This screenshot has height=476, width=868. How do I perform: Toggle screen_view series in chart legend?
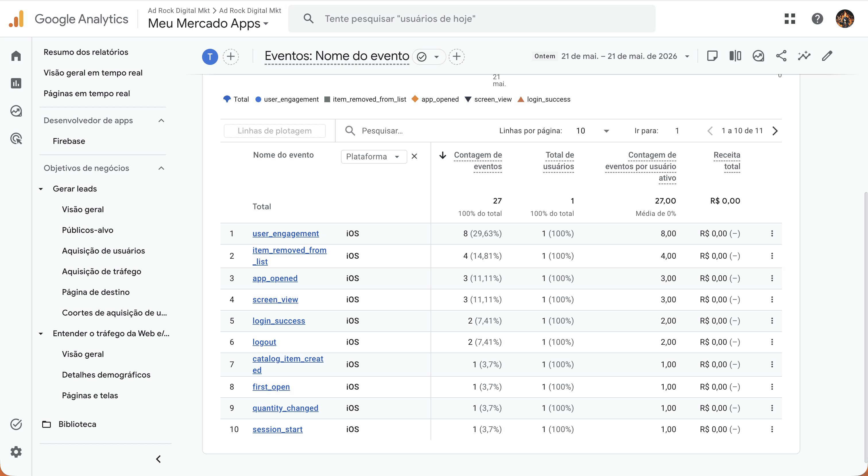[x=488, y=99]
